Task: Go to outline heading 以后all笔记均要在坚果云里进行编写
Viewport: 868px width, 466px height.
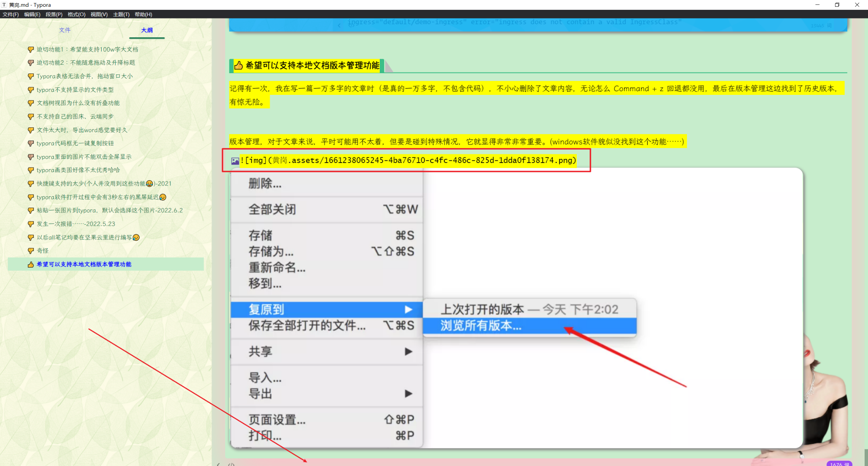Action: tap(88, 238)
